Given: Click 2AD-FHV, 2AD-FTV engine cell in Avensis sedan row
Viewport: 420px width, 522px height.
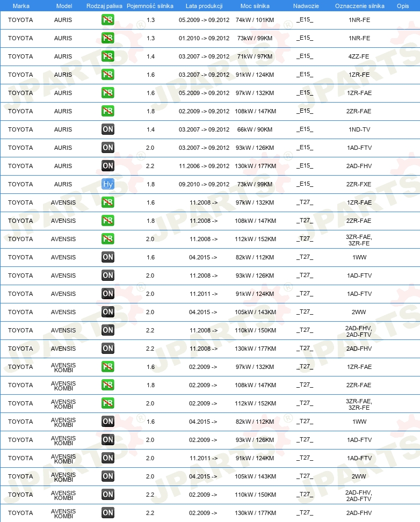Looking at the screenshot, I should pyautogui.click(x=358, y=331).
